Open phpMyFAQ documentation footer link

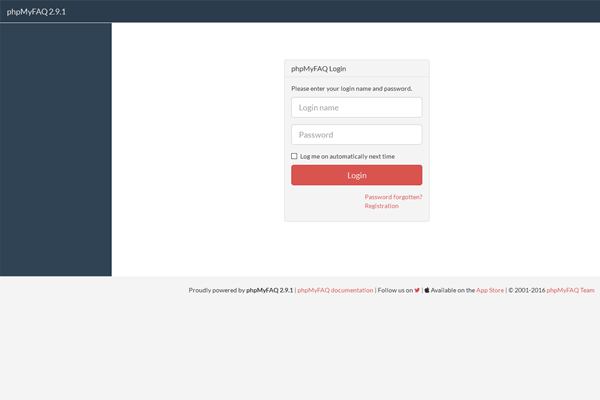point(335,290)
